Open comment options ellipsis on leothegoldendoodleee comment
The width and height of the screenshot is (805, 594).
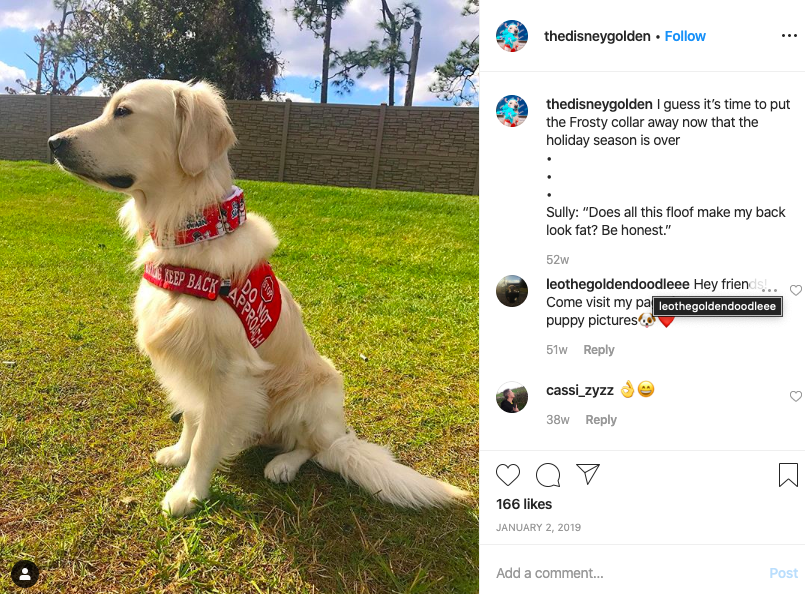(x=769, y=291)
